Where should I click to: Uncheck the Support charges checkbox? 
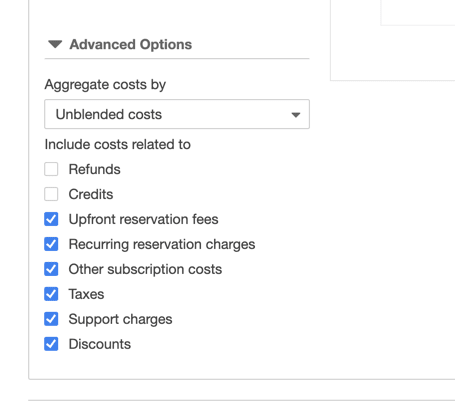[x=51, y=319]
